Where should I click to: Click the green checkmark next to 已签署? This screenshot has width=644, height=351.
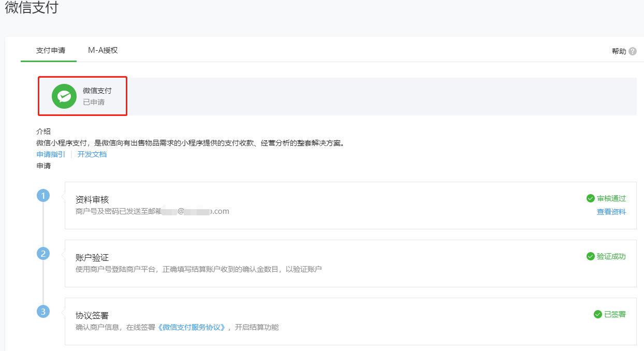[x=598, y=314]
